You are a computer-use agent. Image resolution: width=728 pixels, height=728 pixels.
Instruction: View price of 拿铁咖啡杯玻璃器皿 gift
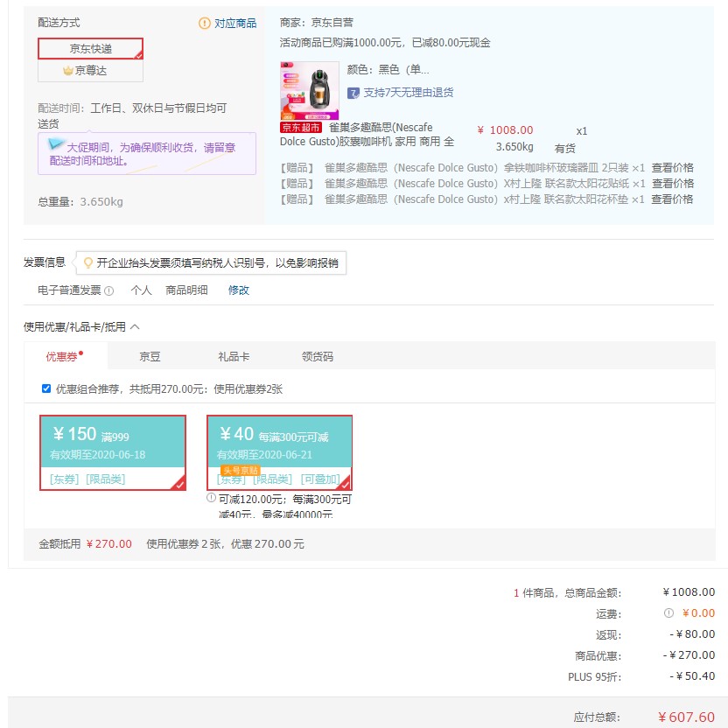click(672, 168)
